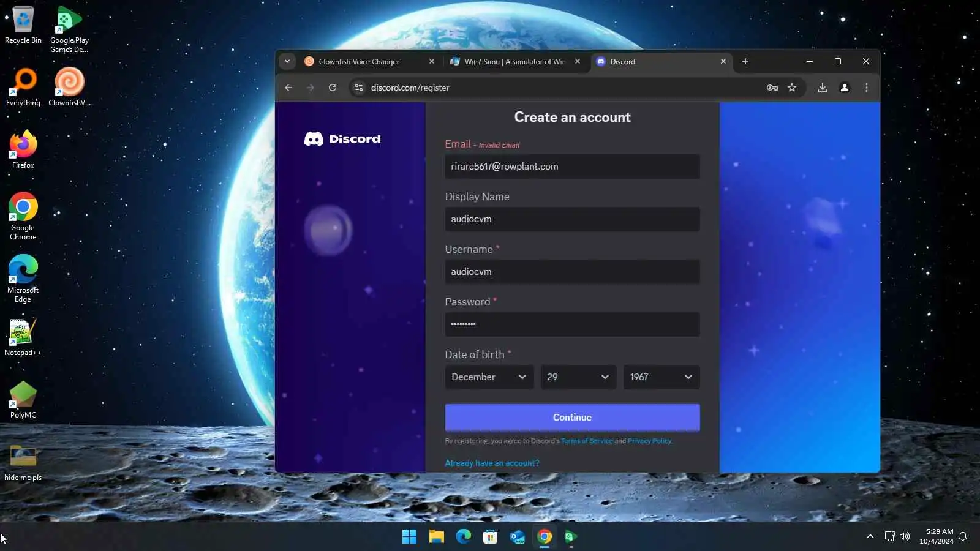Show hidden system tray icons
The image size is (980, 551).
870,536
